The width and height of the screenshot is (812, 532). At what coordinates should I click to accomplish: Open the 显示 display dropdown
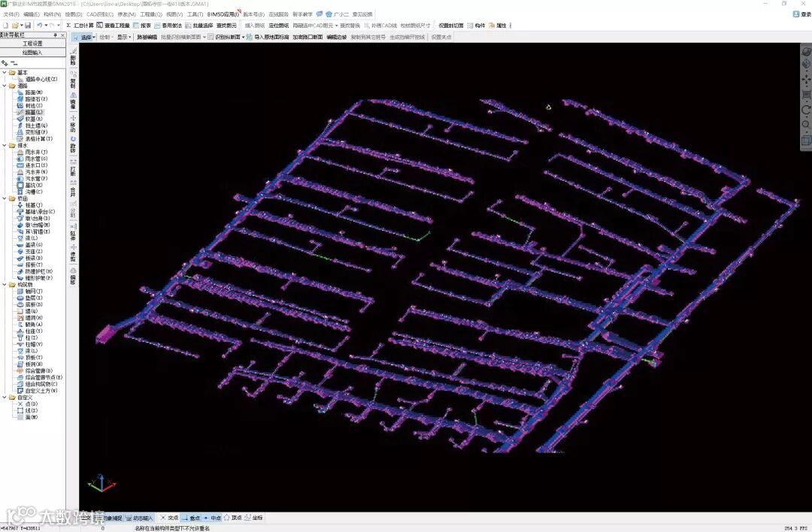pos(123,37)
